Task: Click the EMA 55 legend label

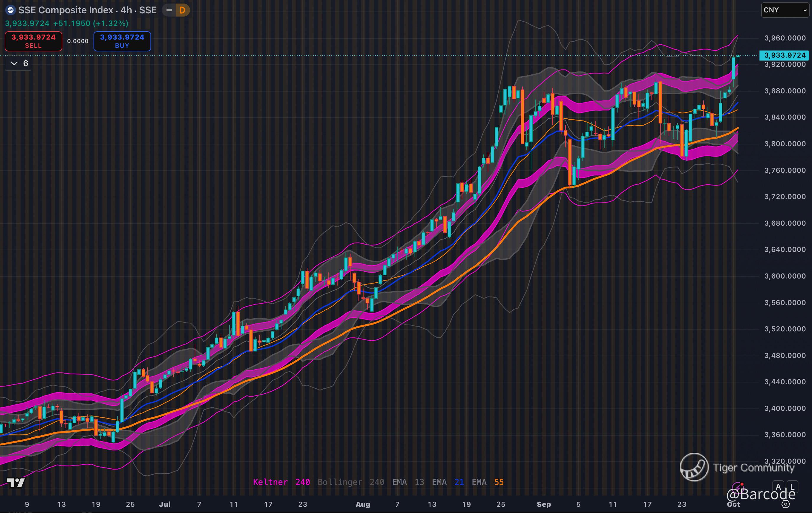Action: click(x=488, y=482)
